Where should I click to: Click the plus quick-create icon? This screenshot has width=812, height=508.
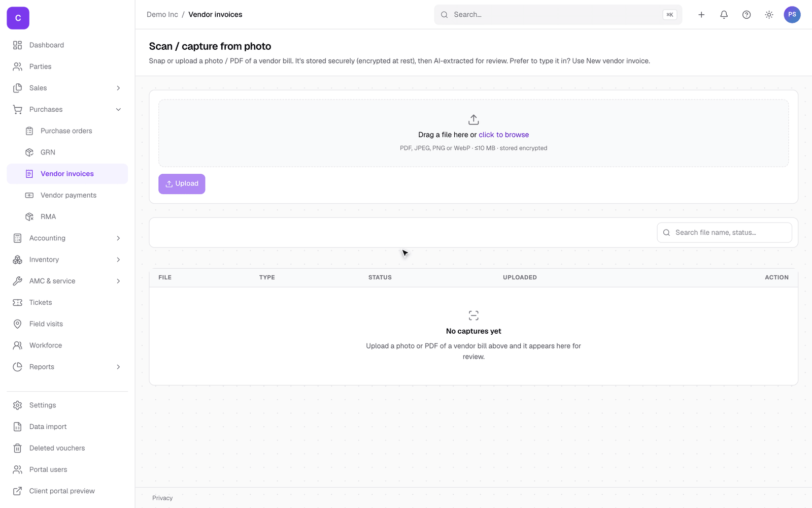point(701,15)
